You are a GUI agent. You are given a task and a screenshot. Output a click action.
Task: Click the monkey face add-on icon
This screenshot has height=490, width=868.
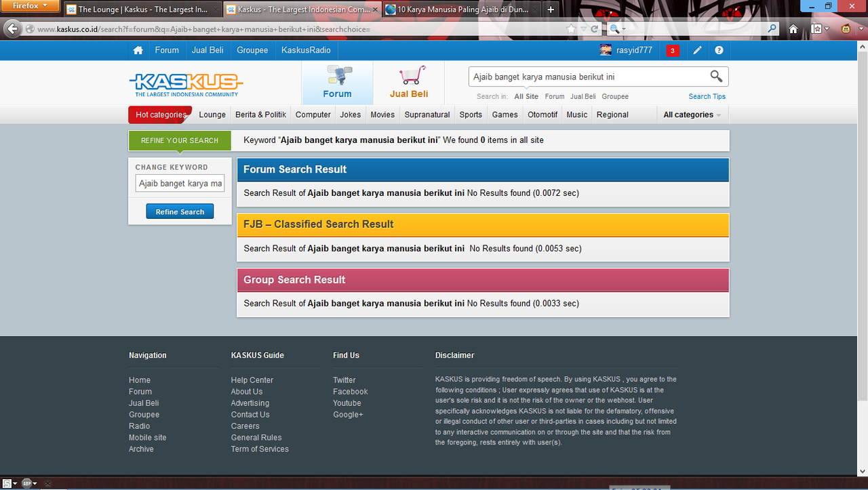pos(847,29)
